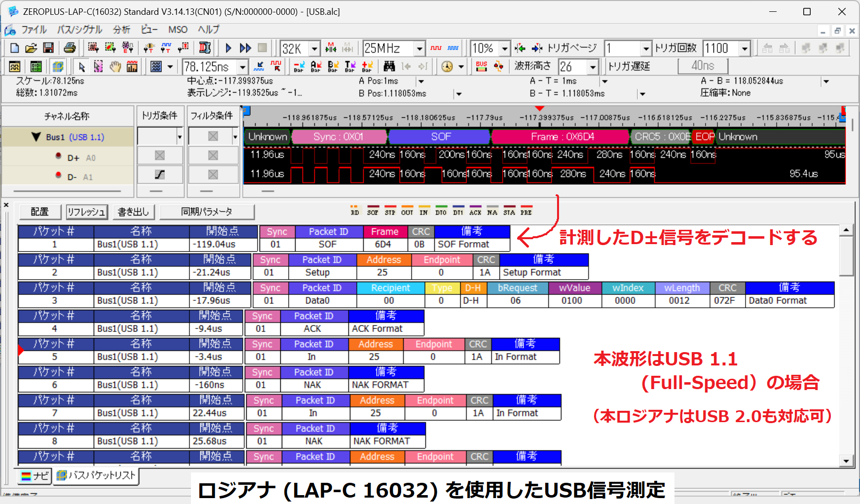Click the Save floppy disk icon
Screen dimensions: 860x504
pos(48,48)
